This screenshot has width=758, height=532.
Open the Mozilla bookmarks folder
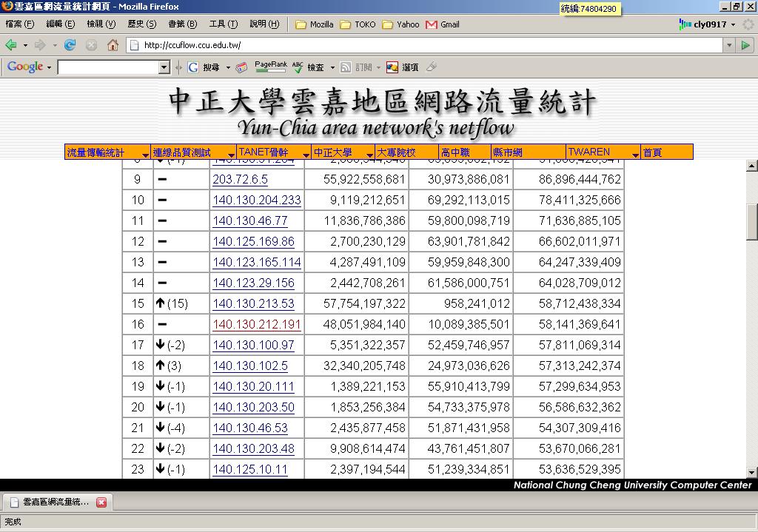[314, 24]
